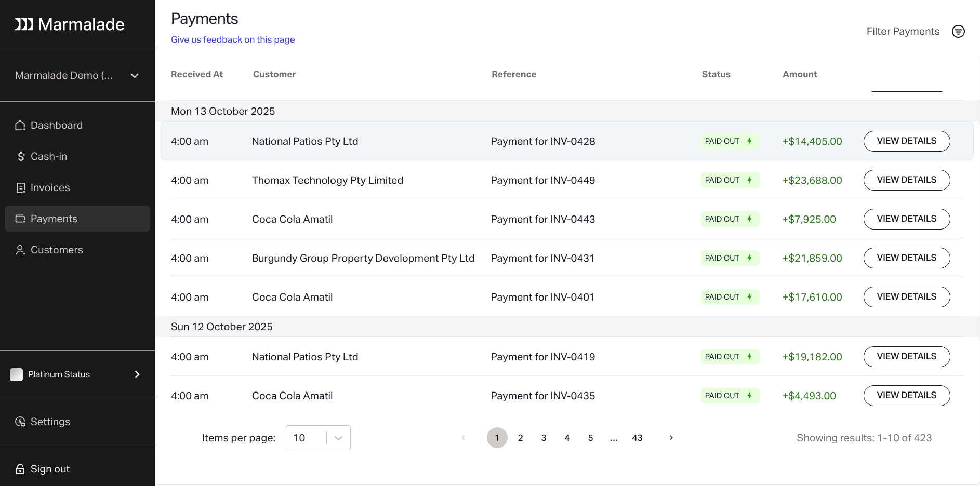Image resolution: width=980 pixels, height=486 pixels.
Task: Open Dashboard via its house icon
Action: coord(20,126)
